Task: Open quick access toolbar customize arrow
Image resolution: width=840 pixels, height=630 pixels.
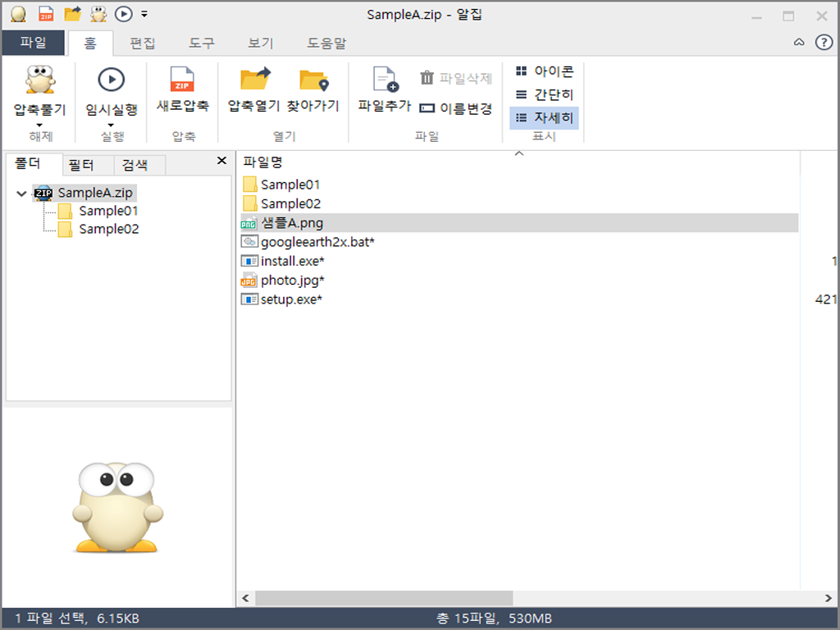Action: 144,14
